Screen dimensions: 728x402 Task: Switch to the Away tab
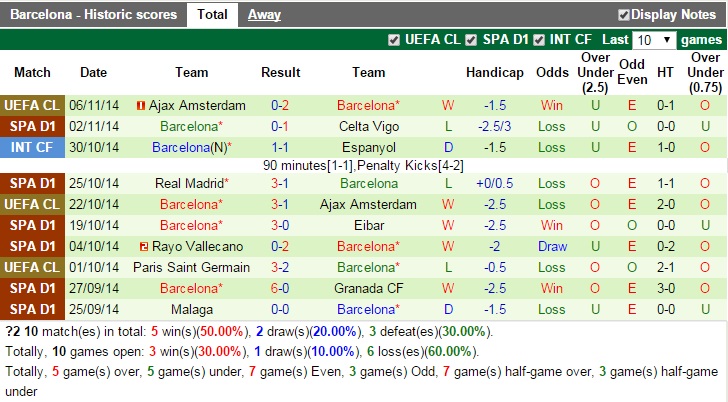(x=264, y=15)
